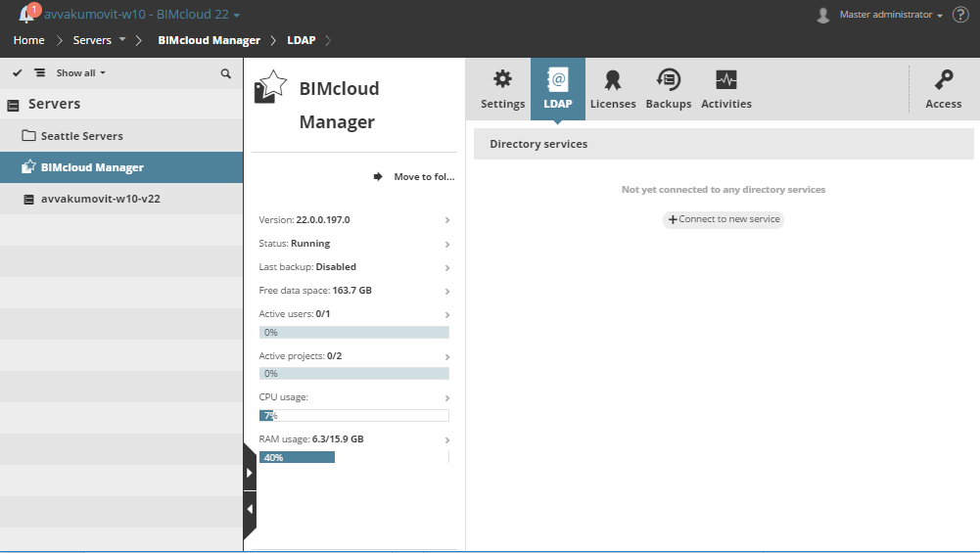
Task: Open the avvakumovit-w10 - BIMcloud 22 dropdown
Action: (142, 15)
